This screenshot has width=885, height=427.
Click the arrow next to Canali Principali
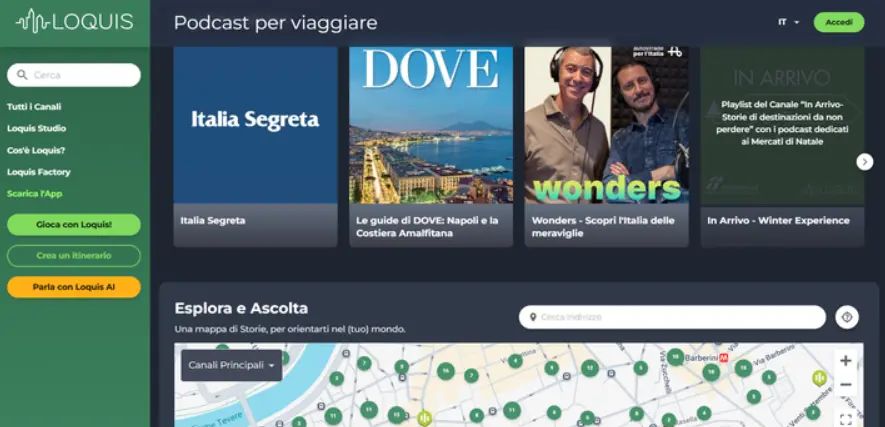coord(271,366)
